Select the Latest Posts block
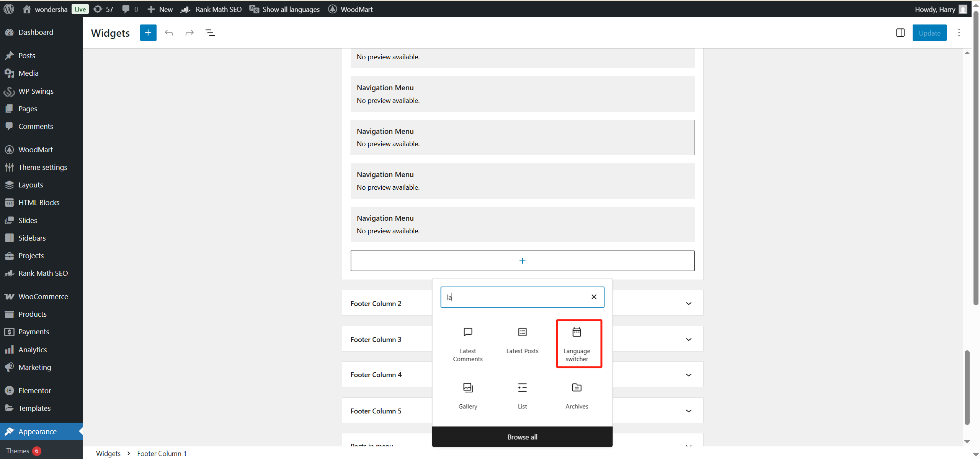980x459 pixels. pyautogui.click(x=522, y=340)
